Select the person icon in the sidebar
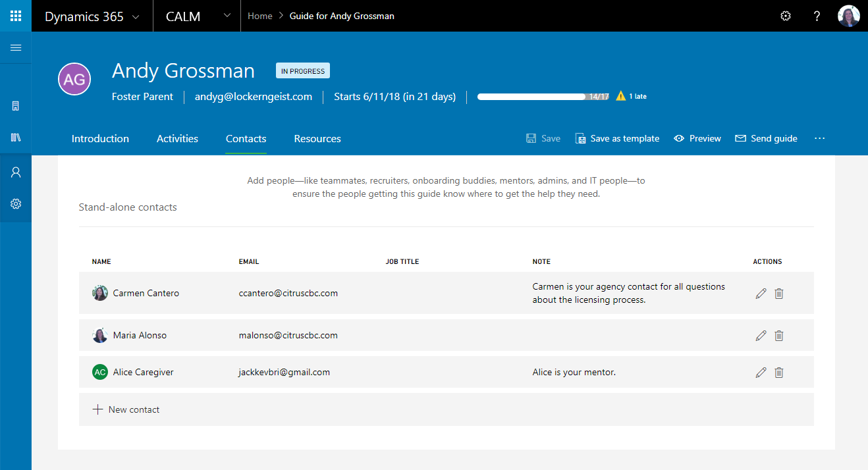868x470 pixels. [x=16, y=172]
